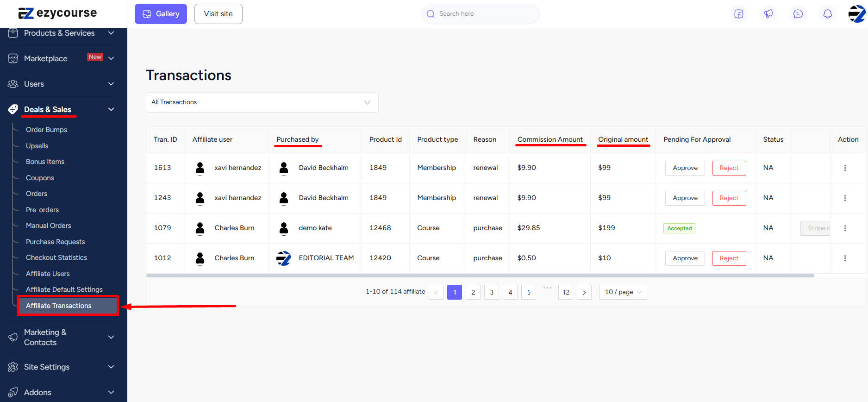This screenshot has width=868, height=402.
Task: Click the search magnifier icon
Action: [431, 14]
